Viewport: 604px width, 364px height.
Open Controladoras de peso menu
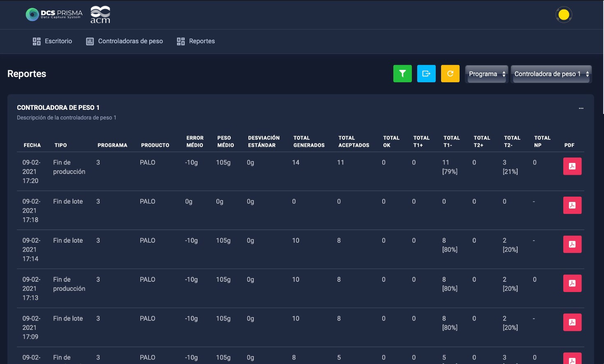(124, 41)
